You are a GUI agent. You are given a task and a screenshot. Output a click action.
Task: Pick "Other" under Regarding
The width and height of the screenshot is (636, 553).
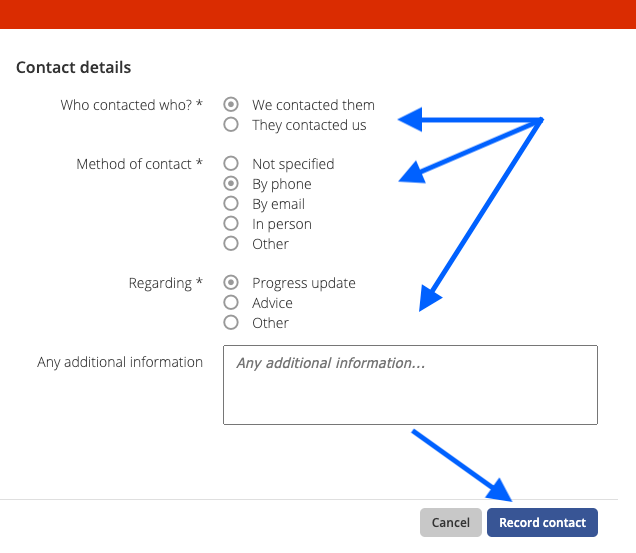(231, 323)
